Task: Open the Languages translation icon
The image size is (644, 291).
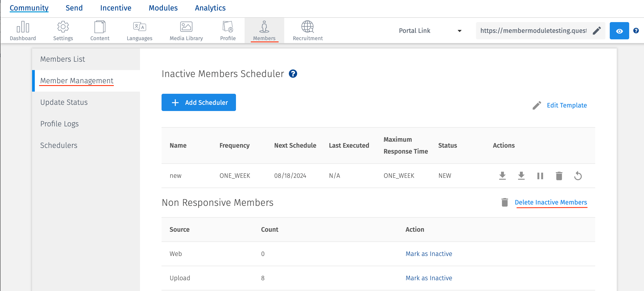Action: [139, 27]
